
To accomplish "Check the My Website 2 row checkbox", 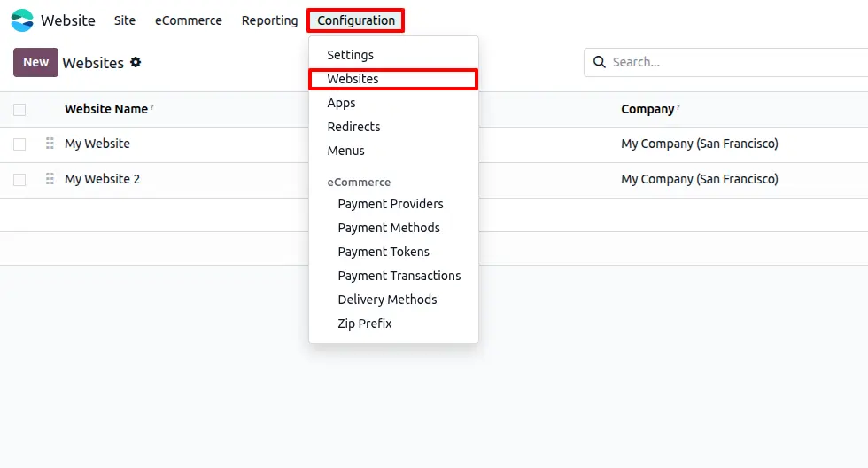I will (x=19, y=180).
